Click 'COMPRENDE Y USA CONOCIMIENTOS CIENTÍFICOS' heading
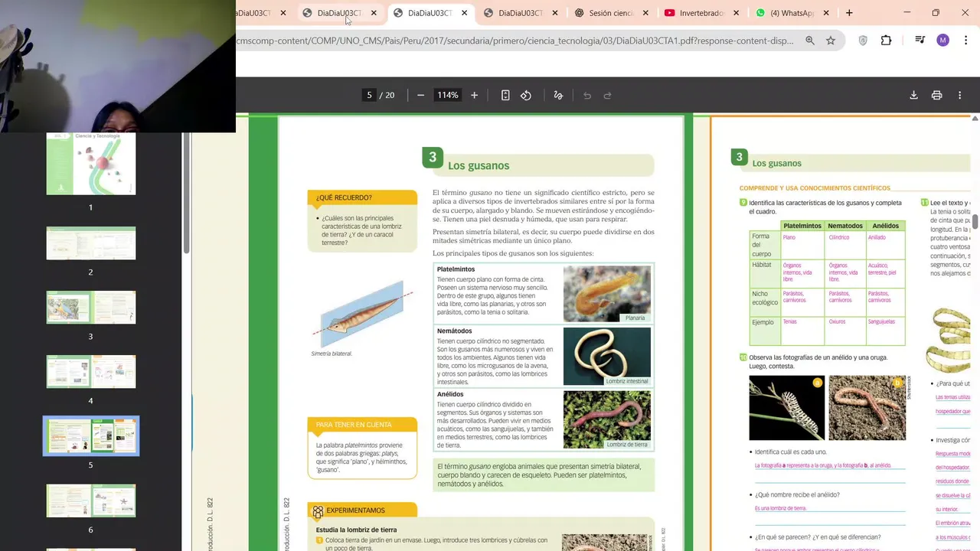The height and width of the screenshot is (551, 980). pos(815,188)
